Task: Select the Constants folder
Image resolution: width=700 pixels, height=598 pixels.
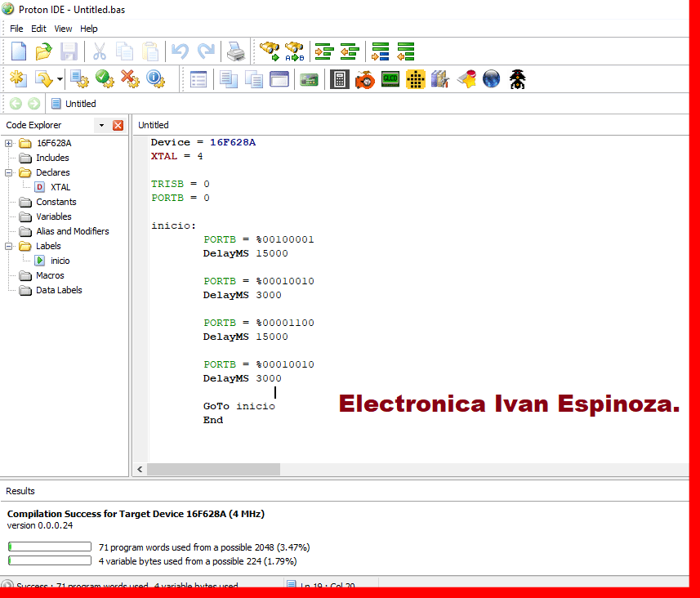Action: click(47, 203)
